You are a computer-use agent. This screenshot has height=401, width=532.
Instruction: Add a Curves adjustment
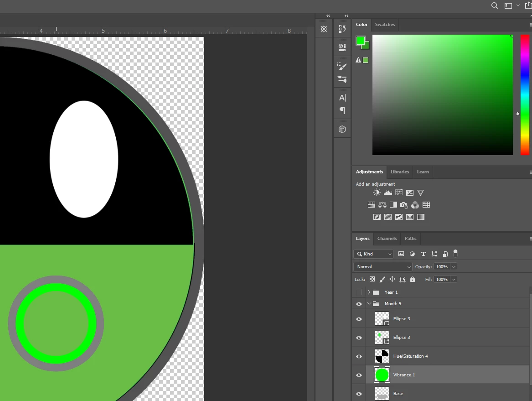pos(399,193)
